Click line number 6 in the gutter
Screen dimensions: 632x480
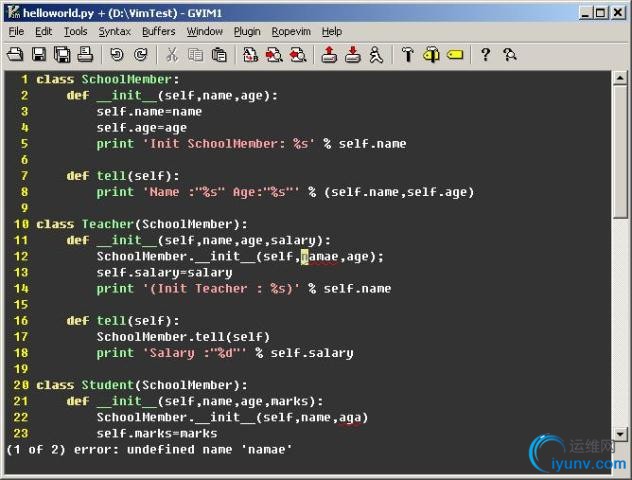coord(24,160)
